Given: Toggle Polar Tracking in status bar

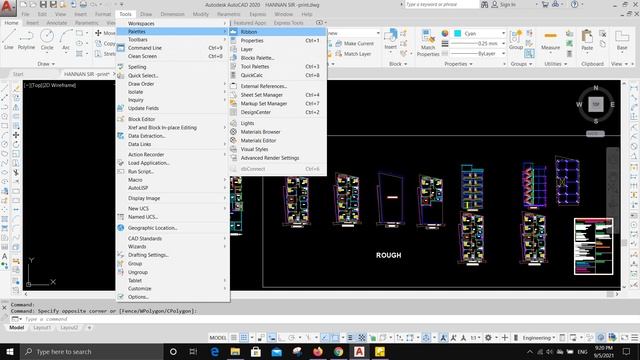Looking at the screenshot, I should 291,338.
